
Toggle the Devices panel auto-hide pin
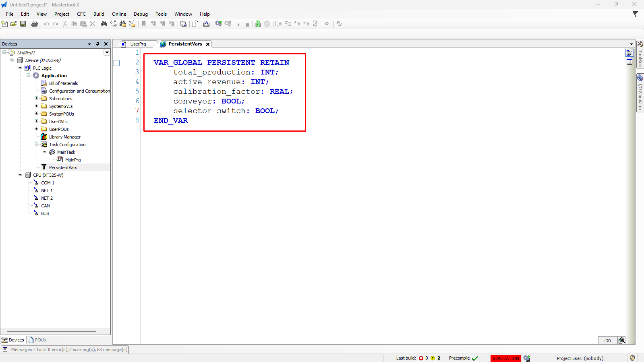tap(97, 44)
